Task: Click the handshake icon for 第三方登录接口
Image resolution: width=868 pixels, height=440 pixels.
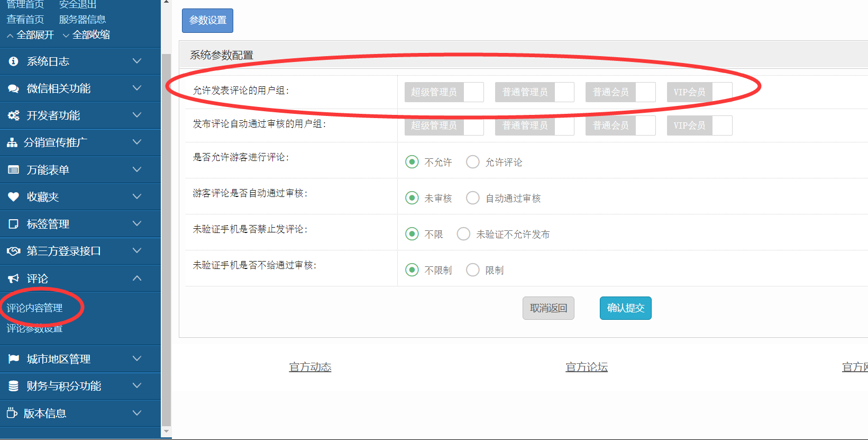Action: pyautogui.click(x=14, y=251)
